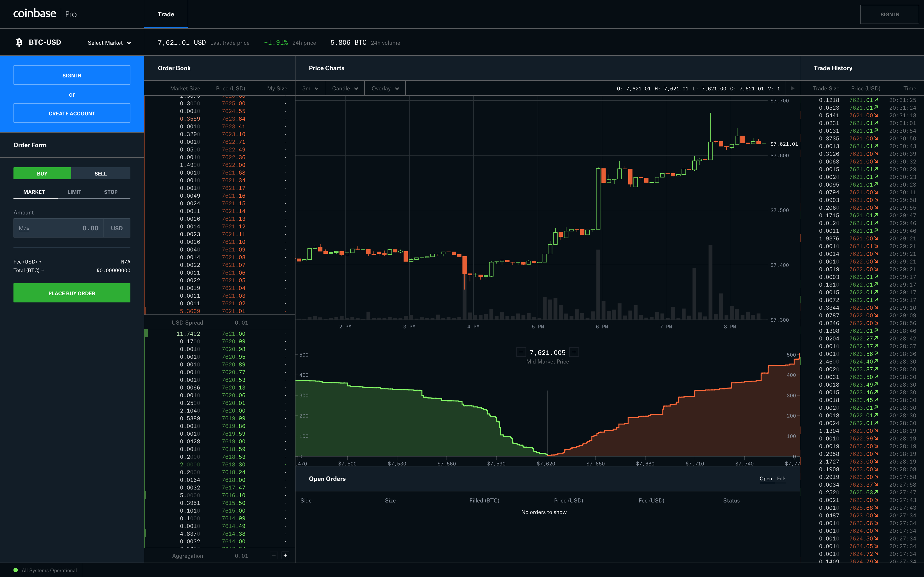Click the plus stepper for Mid Market Price
Screen dimensions: 924x577
point(574,352)
